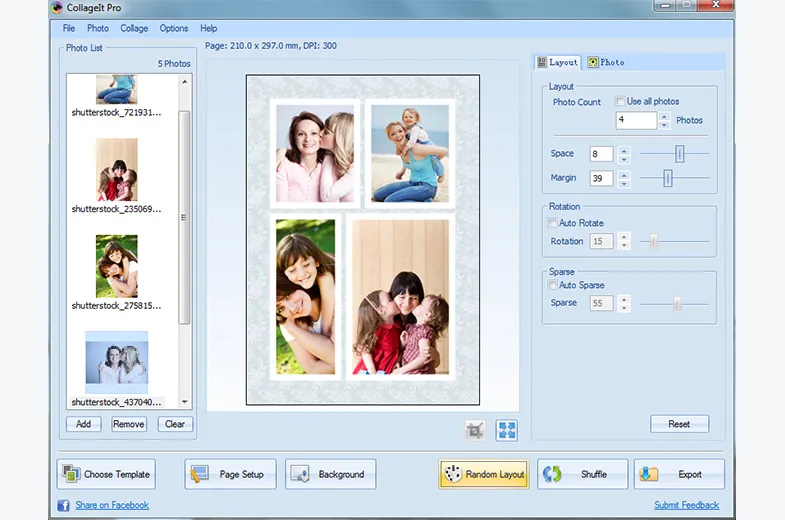785x520 pixels.
Task: Select the two girls kissing mother collage photo
Action: pyautogui.click(x=401, y=297)
